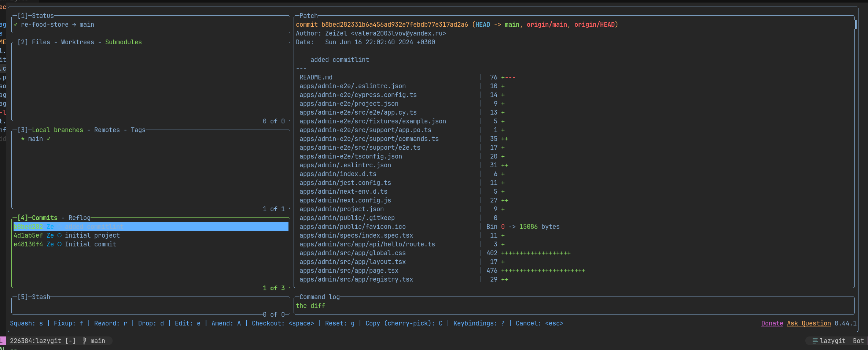Viewport: 868px width, 350px height.
Task: Click the origin/main ref label
Action: pyautogui.click(x=547, y=25)
